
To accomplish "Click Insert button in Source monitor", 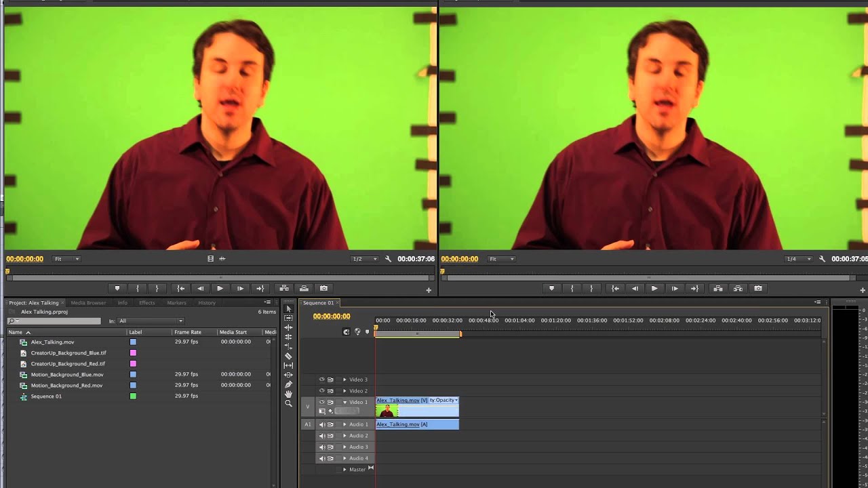I will (x=284, y=288).
